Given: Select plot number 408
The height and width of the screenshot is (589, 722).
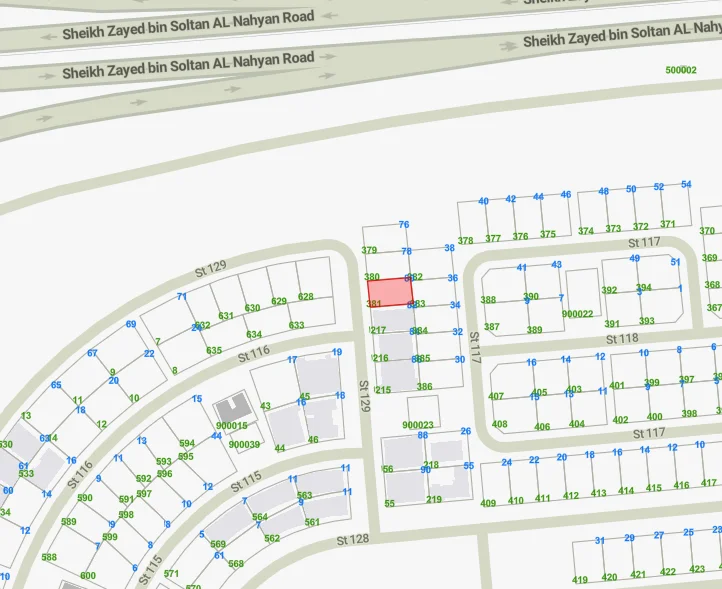Looking at the screenshot, I should (498, 424).
